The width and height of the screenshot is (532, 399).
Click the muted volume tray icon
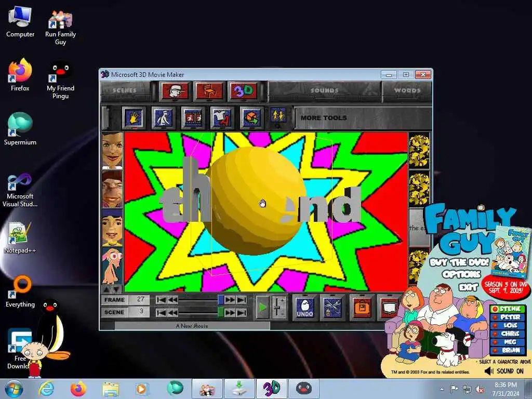click(480, 390)
